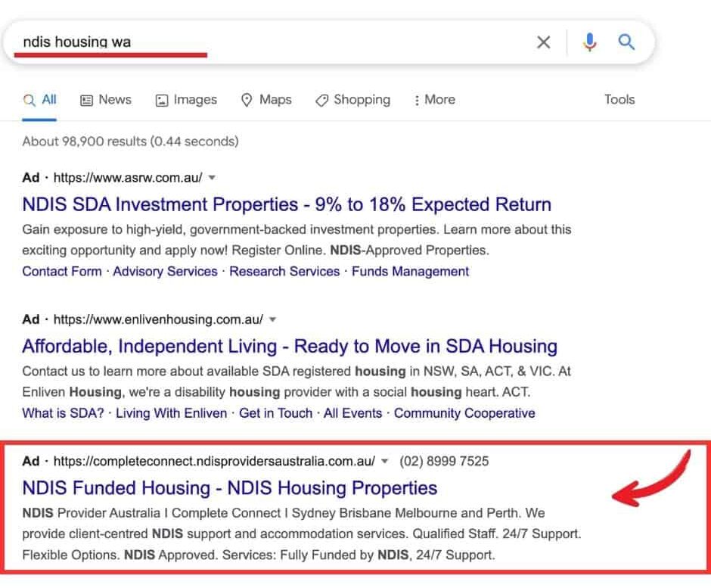Clear search text with the X icon
The width and height of the screenshot is (711, 588).
543,42
